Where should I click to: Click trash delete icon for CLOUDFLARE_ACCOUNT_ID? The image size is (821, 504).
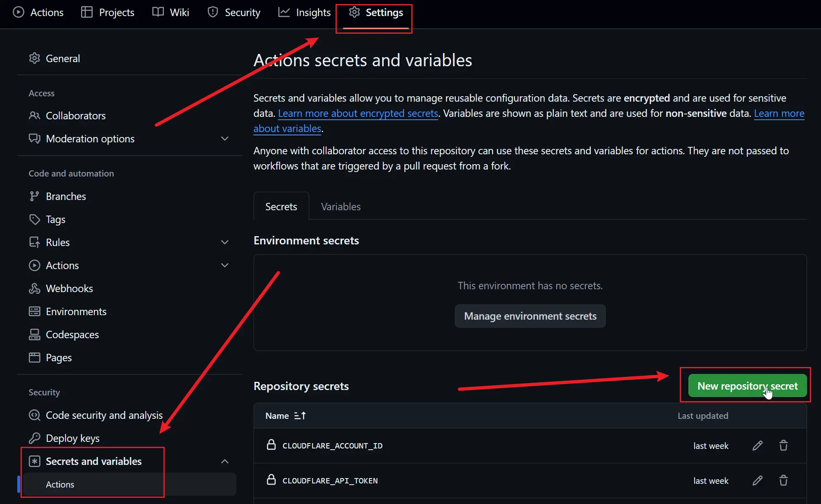coord(783,446)
